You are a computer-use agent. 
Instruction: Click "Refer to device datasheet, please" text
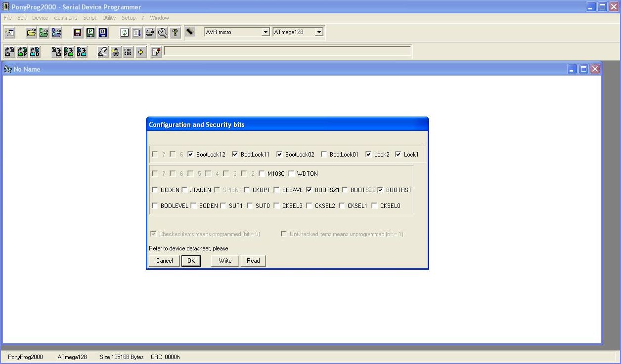click(x=188, y=248)
